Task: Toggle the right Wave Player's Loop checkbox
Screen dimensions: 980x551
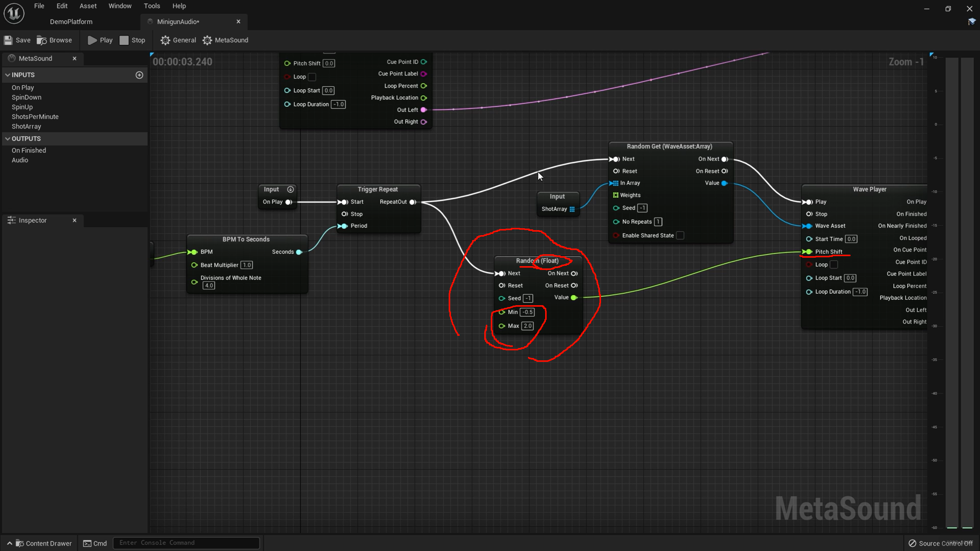Action: (834, 265)
